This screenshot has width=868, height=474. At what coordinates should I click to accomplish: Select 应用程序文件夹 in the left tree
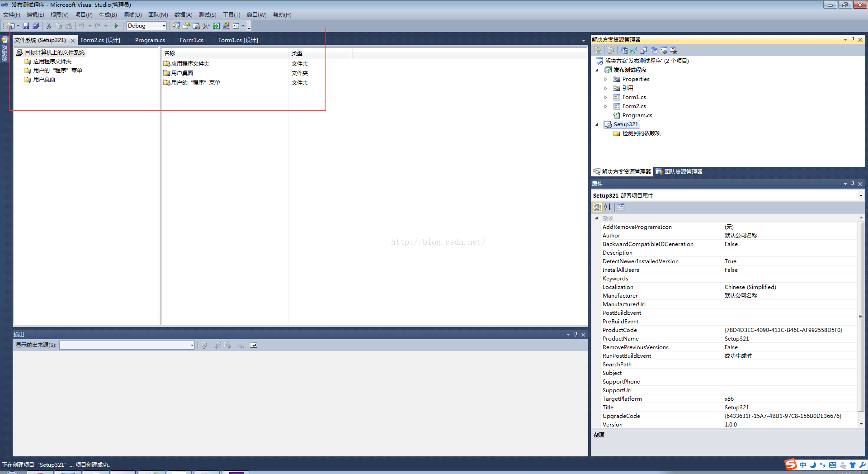pyautogui.click(x=52, y=62)
